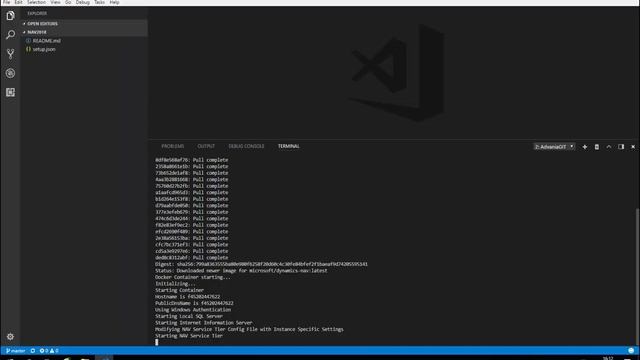Open the Edit menu
The image size is (640, 360).
coord(18,2)
